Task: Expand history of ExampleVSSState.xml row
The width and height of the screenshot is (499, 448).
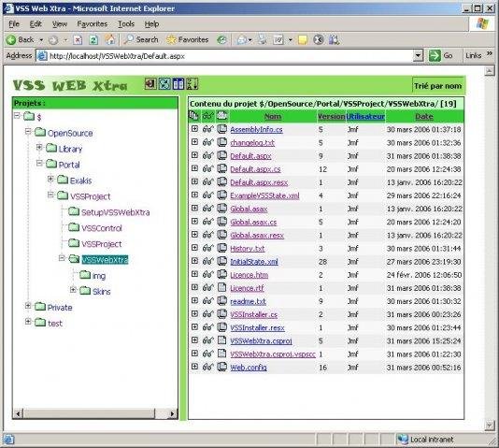Action: (194, 195)
